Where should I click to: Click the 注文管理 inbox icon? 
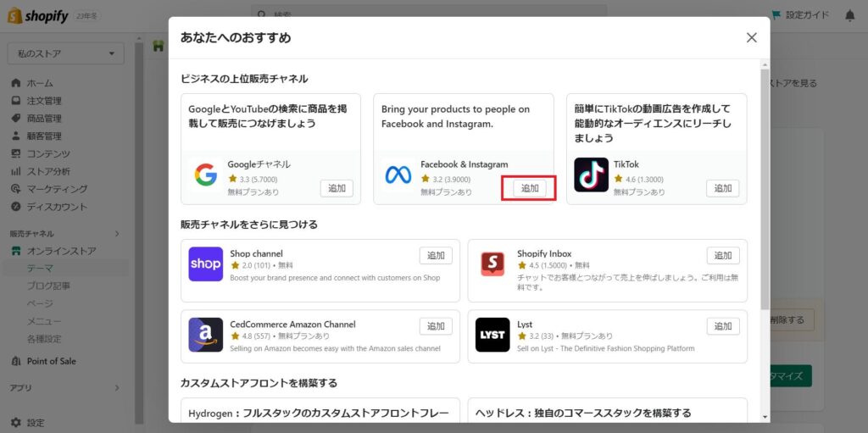click(16, 101)
